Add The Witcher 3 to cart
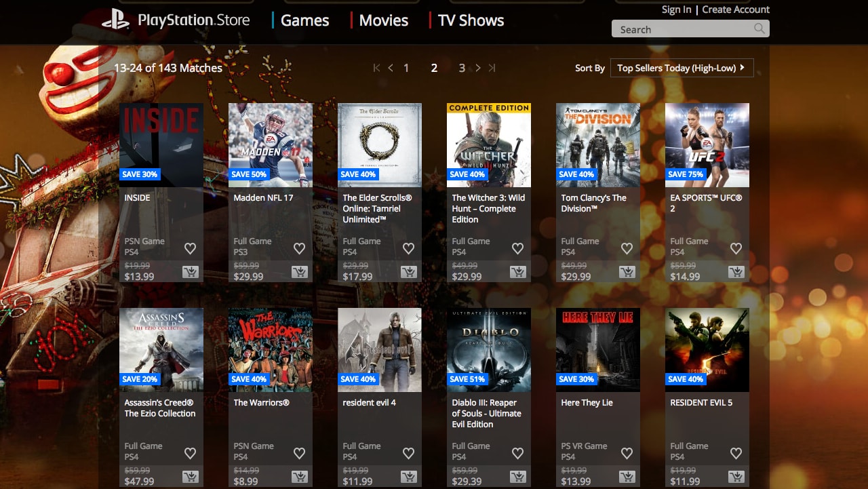 (x=517, y=272)
